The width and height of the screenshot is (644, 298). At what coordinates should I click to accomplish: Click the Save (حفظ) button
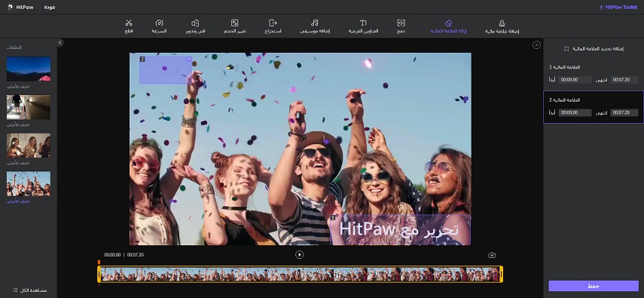coord(594,286)
